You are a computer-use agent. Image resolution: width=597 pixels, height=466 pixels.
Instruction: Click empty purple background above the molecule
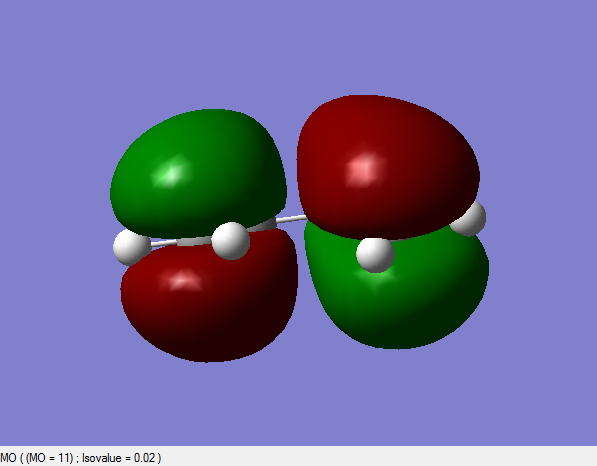[x=298, y=46]
